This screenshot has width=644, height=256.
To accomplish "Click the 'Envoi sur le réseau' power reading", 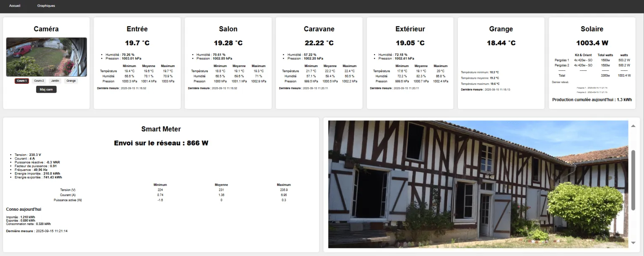I will point(161,143).
